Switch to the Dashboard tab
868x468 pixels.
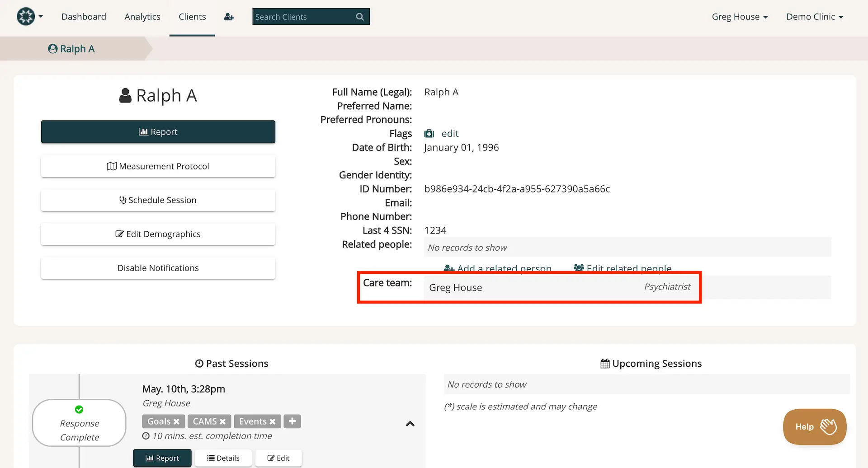84,17
